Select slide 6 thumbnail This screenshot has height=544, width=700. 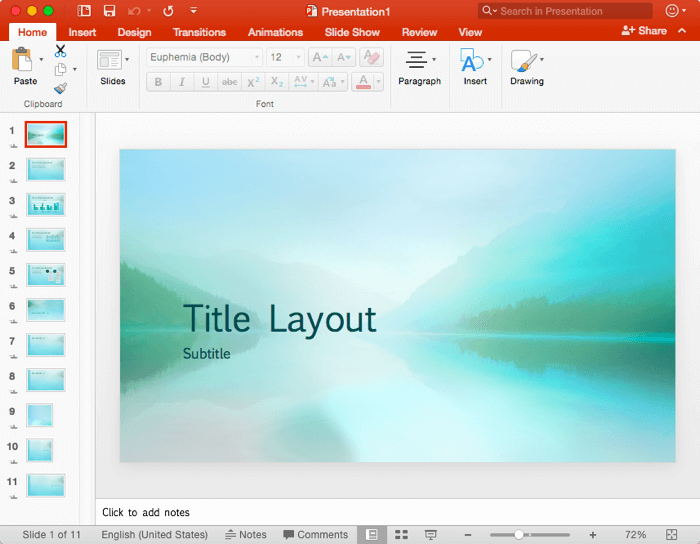46,310
